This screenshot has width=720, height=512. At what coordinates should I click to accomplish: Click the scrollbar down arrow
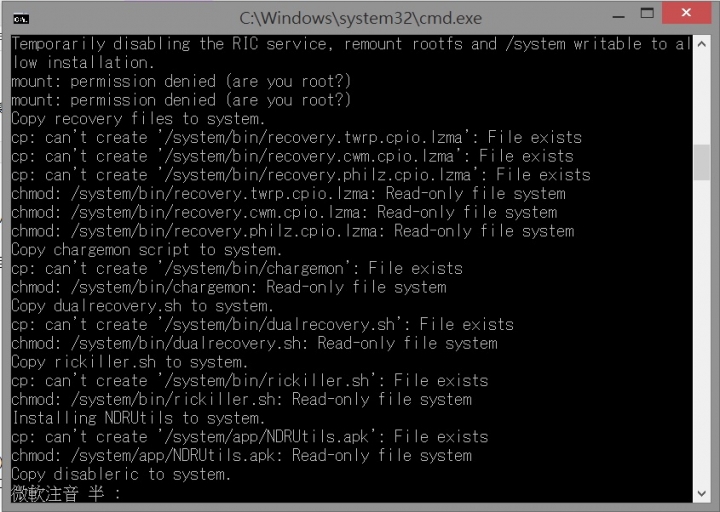[x=701, y=494]
